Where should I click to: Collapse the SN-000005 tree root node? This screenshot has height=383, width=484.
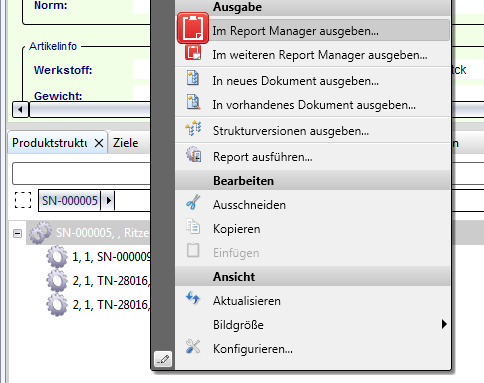tap(17, 233)
